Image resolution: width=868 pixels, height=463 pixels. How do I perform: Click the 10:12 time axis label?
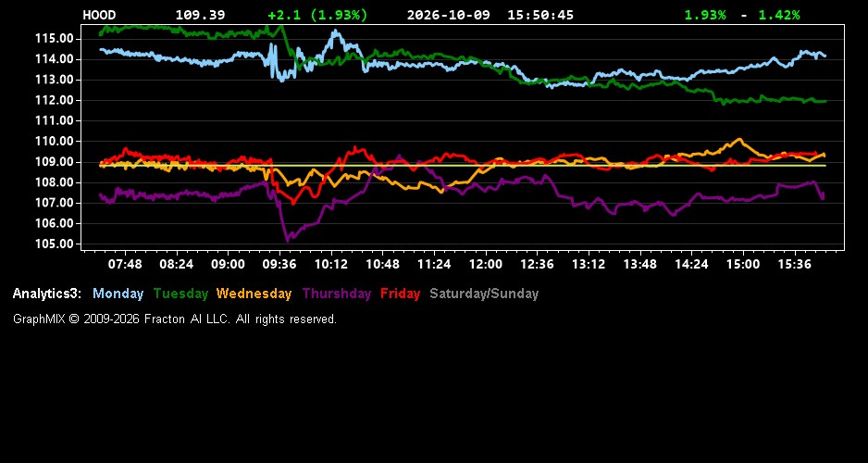pos(331,264)
